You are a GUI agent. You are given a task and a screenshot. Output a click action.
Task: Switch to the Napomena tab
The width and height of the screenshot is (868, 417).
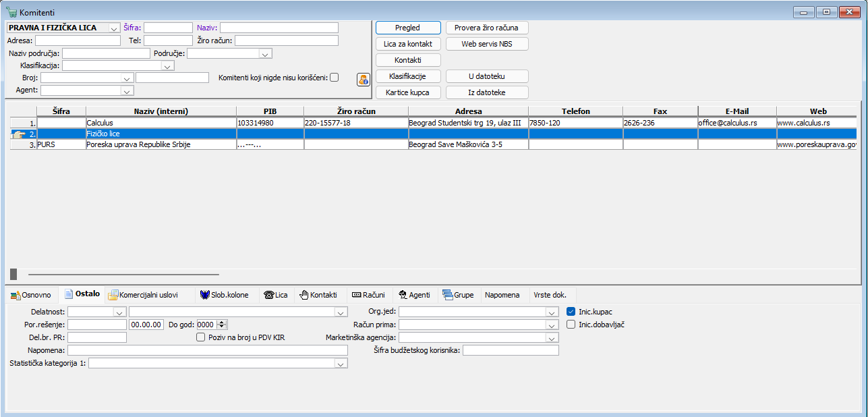tap(502, 295)
